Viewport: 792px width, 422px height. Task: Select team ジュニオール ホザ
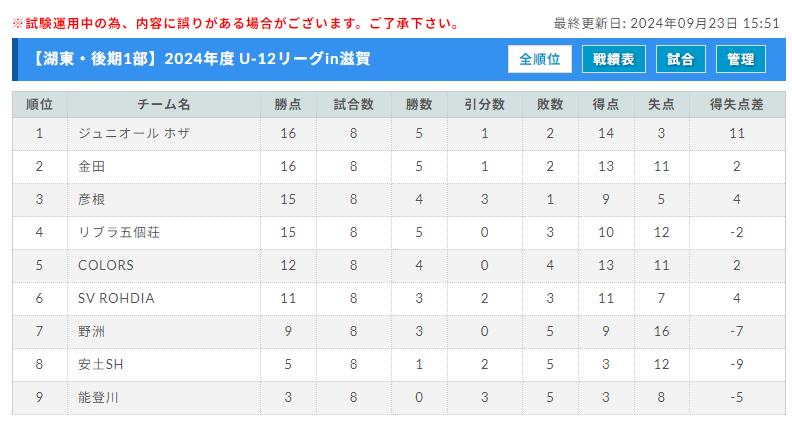(x=134, y=133)
